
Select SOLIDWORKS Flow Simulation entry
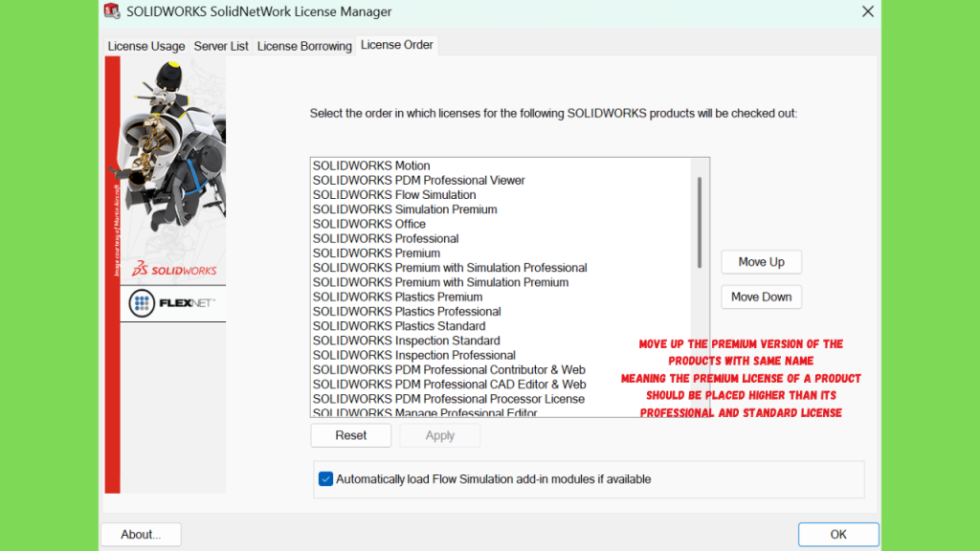[x=501, y=195]
